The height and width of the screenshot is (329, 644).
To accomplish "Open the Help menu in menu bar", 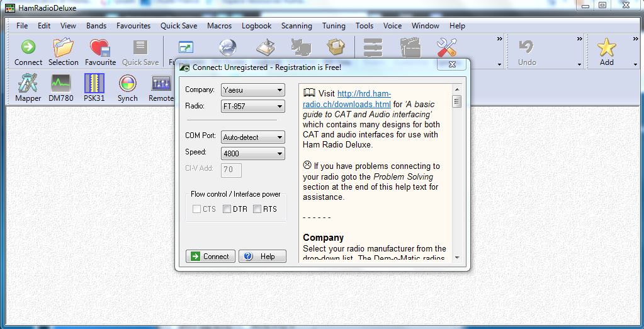I will tap(457, 25).
